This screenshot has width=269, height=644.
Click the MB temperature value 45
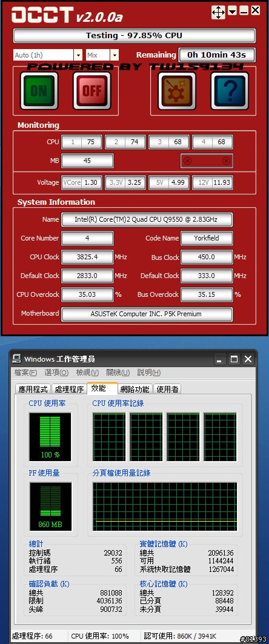87,161
